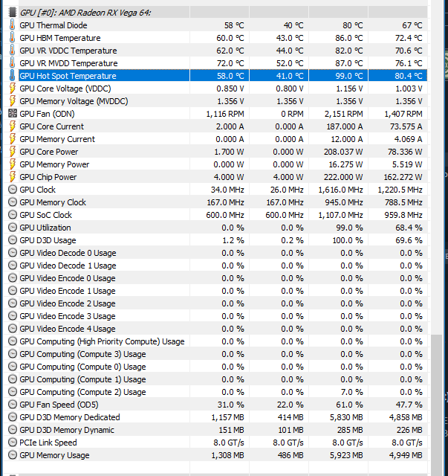Click the round icon beside GPU Memory Clock
This screenshot has height=476, width=448.
click(x=13, y=202)
